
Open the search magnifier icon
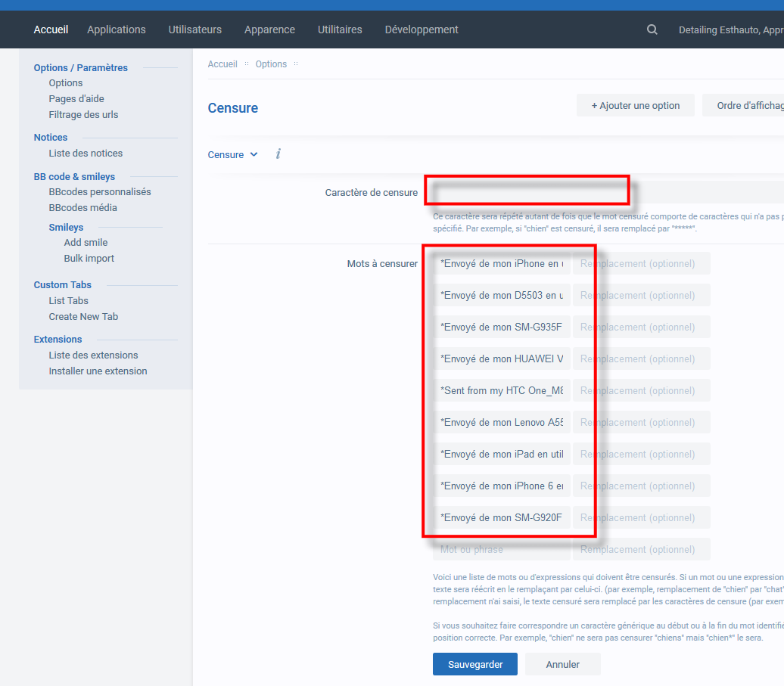point(652,29)
